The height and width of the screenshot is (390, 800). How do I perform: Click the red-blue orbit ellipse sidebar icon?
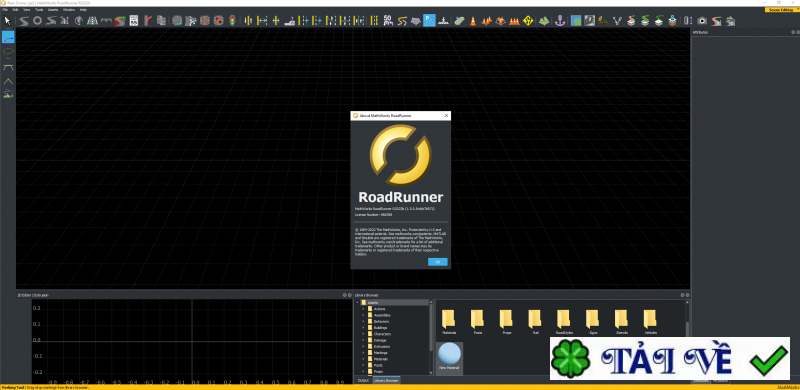coord(8,51)
